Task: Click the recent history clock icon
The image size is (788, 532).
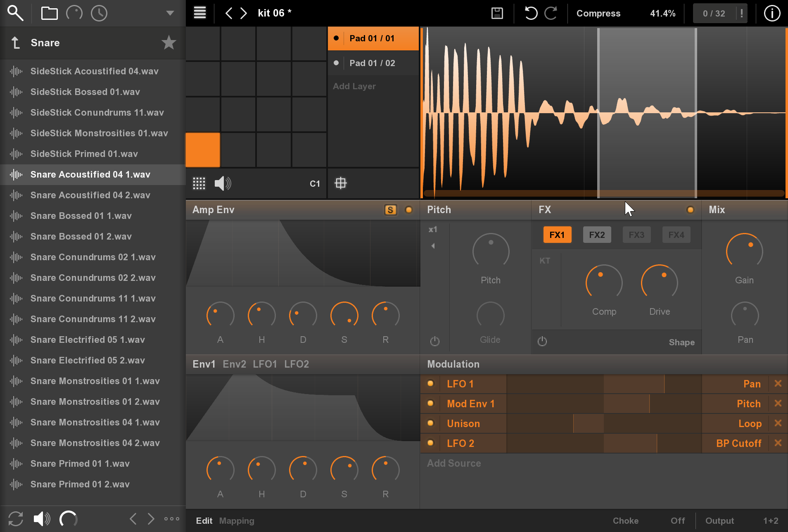Action: pos(99,13)
